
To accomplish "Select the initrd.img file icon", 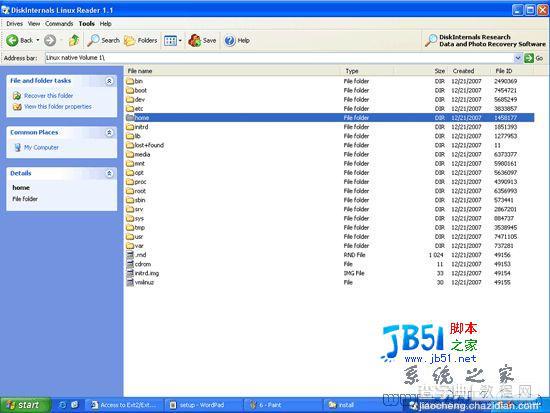I will pos(130,273).
